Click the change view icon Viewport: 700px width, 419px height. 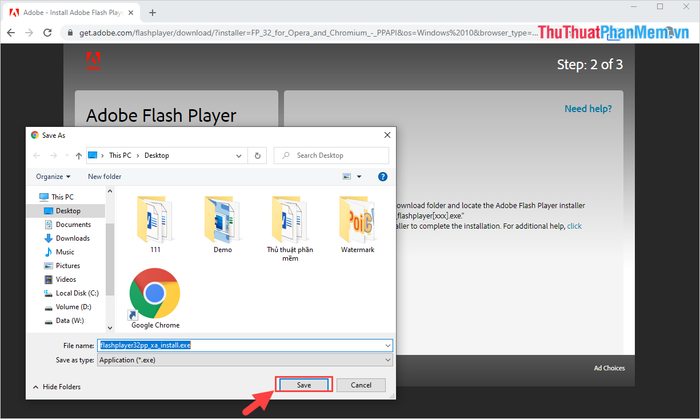point(346,177)
